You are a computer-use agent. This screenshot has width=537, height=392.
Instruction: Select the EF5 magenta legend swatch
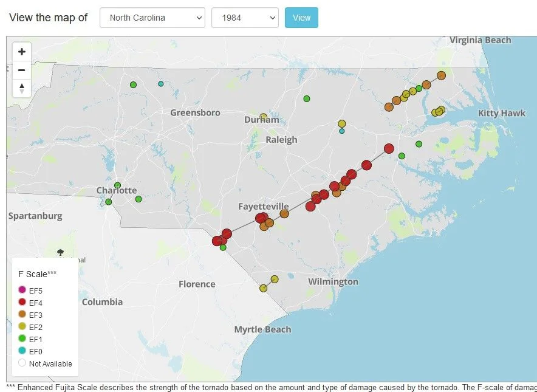[22, 290]
